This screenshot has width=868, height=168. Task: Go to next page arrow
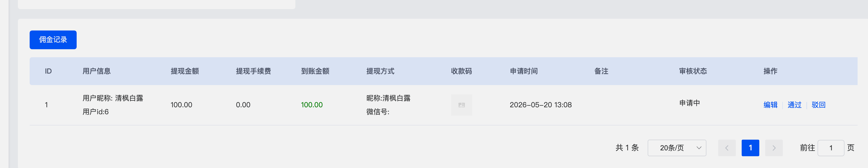pos(774,148)
